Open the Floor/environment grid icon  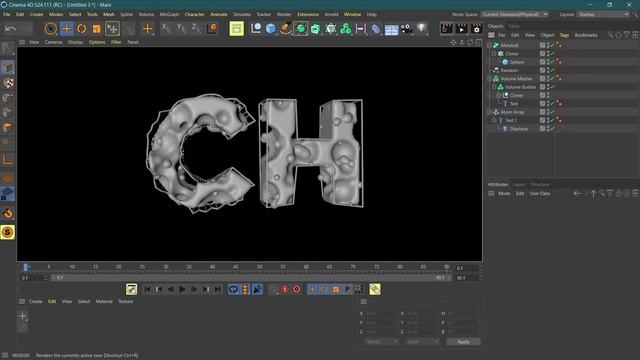click(391, 29)
